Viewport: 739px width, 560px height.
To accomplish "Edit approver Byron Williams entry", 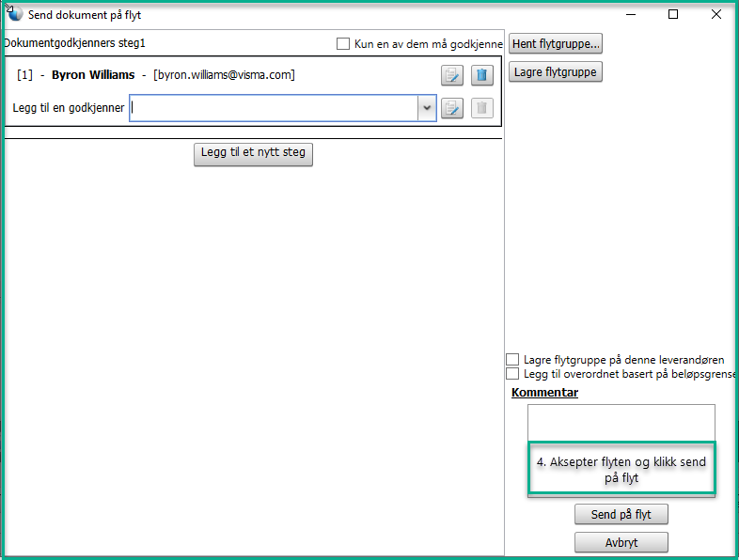I will pyautogui.click(x=452, y=75).
